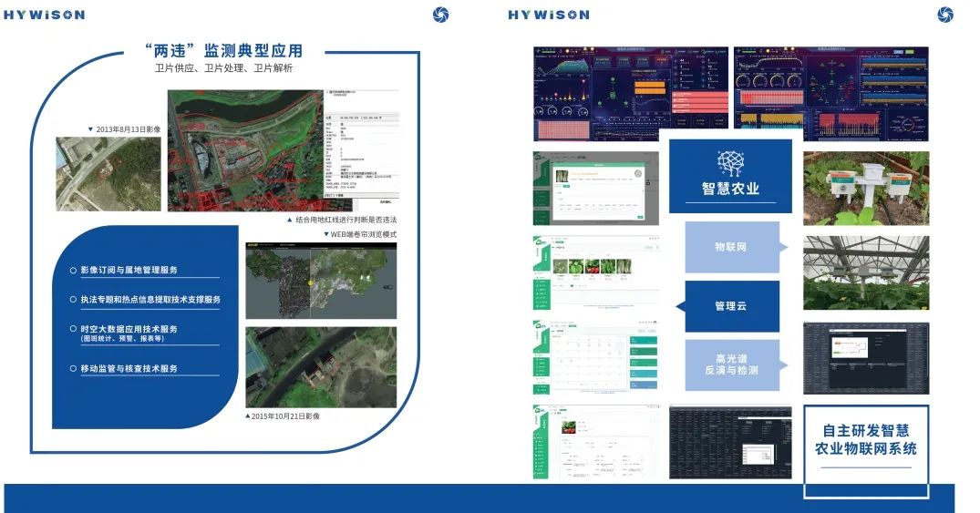Select the bullet beside 移动监管与核查技术服务
The width and height of the screenshot is (980, 513).
(73, 369)
